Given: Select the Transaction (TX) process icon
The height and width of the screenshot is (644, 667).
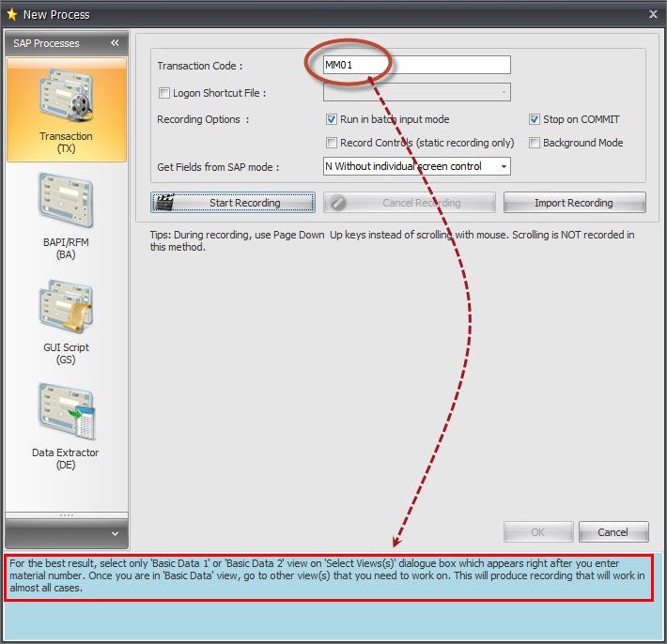Looking at the screenshot, I should 66,108.
